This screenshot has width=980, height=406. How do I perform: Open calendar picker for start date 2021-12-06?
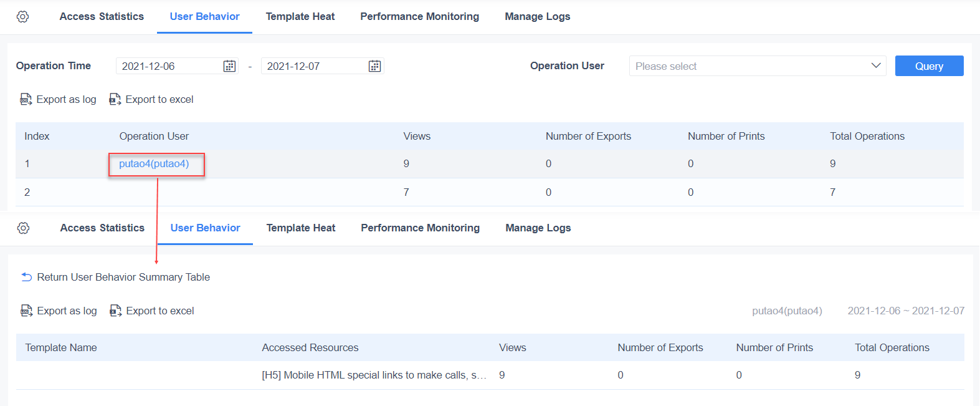coord(229,66)
